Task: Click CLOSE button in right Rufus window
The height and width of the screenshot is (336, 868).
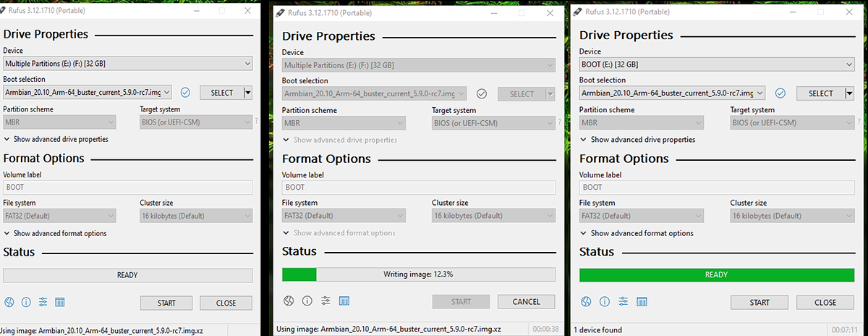Action: tap(825, 302)
